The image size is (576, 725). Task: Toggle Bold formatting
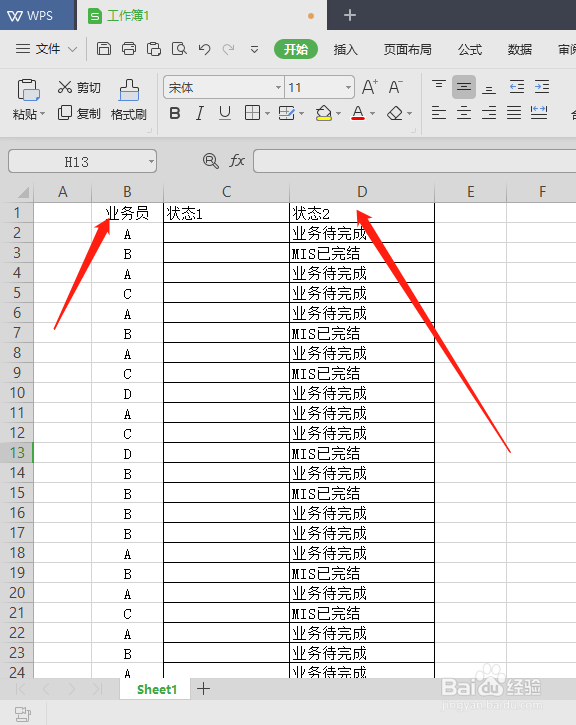tap(175, 113)
